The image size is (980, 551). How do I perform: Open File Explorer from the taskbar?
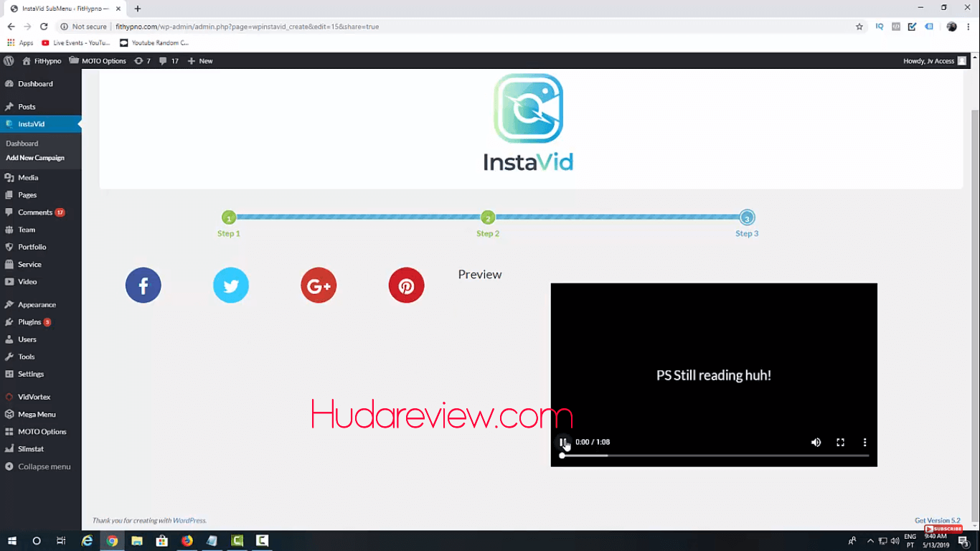[137, 541]
